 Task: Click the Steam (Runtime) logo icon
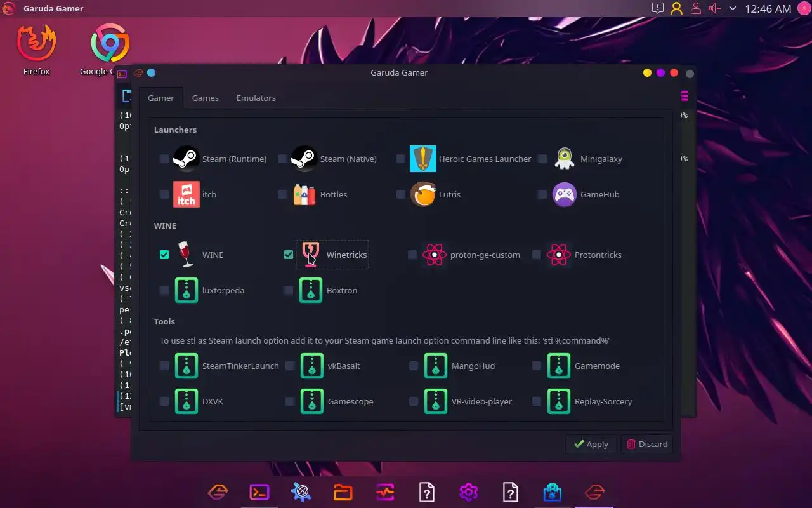click(187, 159)
